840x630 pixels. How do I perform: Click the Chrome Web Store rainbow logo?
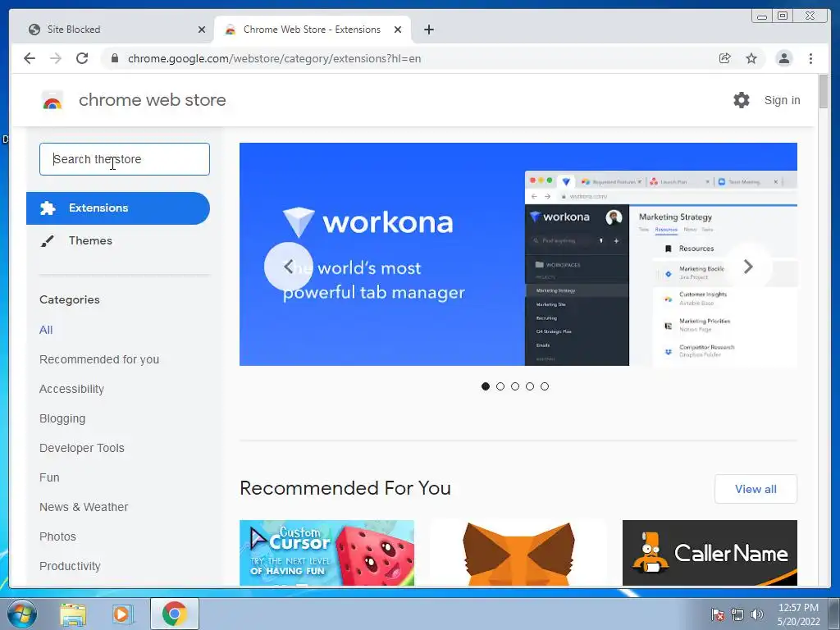[52, 100]
